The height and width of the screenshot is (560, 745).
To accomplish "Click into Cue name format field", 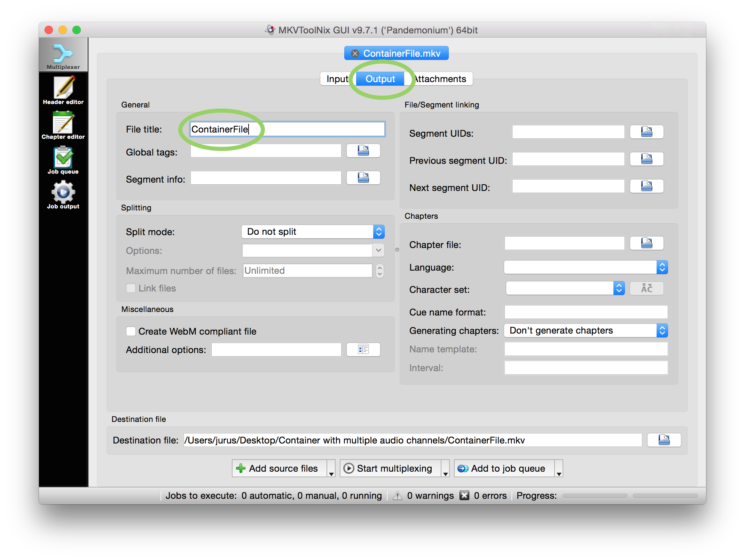I will [586, 312].
